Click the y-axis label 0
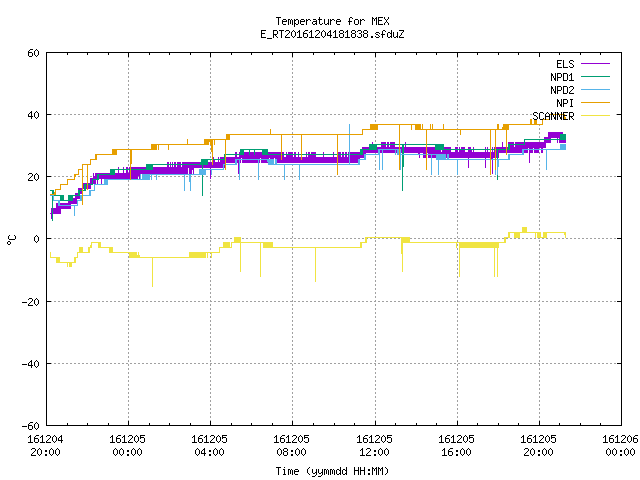 point(37,239)
